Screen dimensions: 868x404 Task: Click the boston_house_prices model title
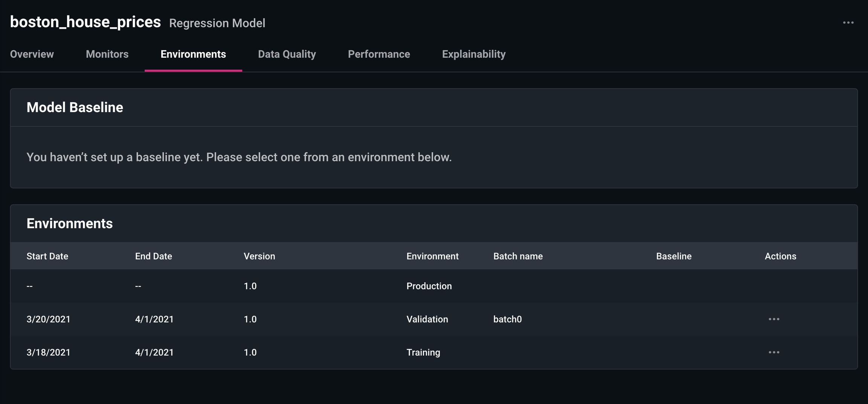click(85, 22)
